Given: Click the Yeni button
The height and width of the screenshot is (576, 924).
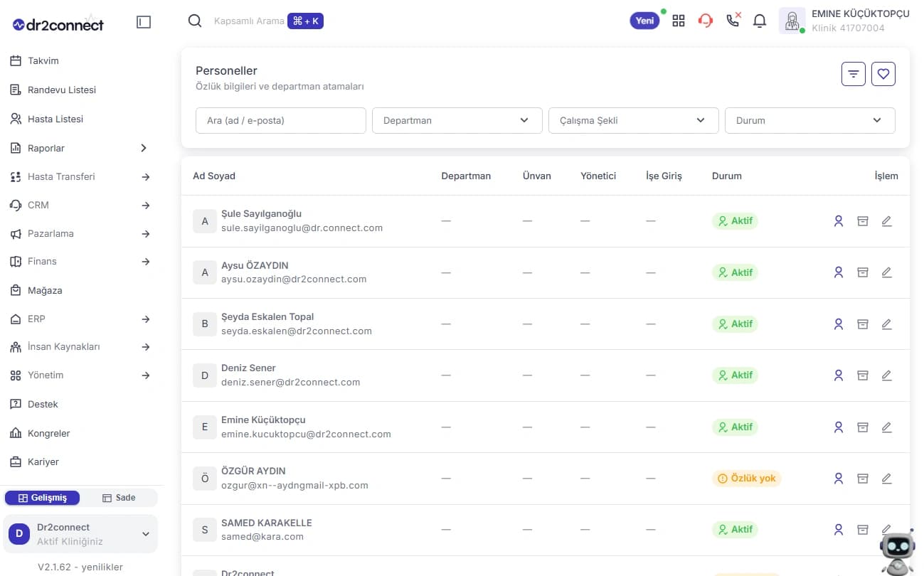Looking at the screenshot, I should [x=644, y=21].
